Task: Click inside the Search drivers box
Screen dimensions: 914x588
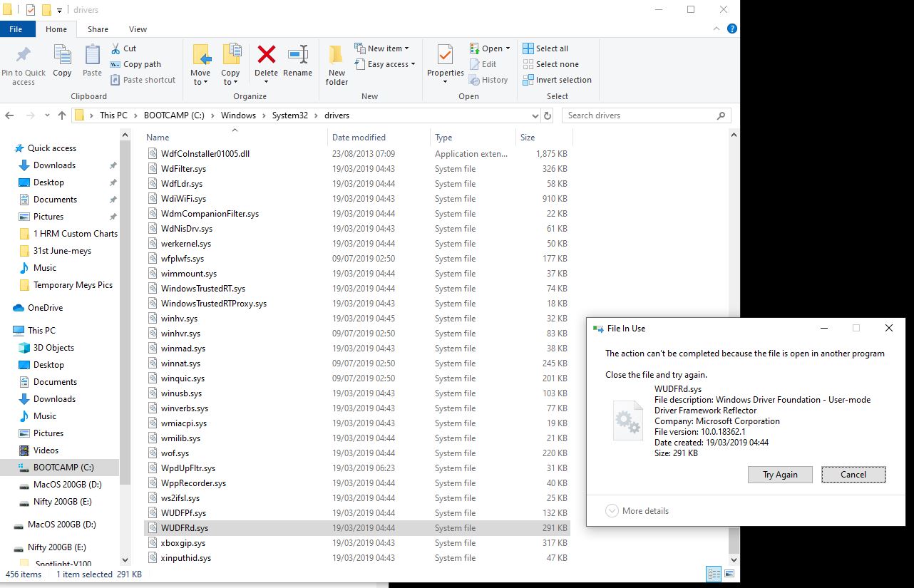Action: pos(642,115)
